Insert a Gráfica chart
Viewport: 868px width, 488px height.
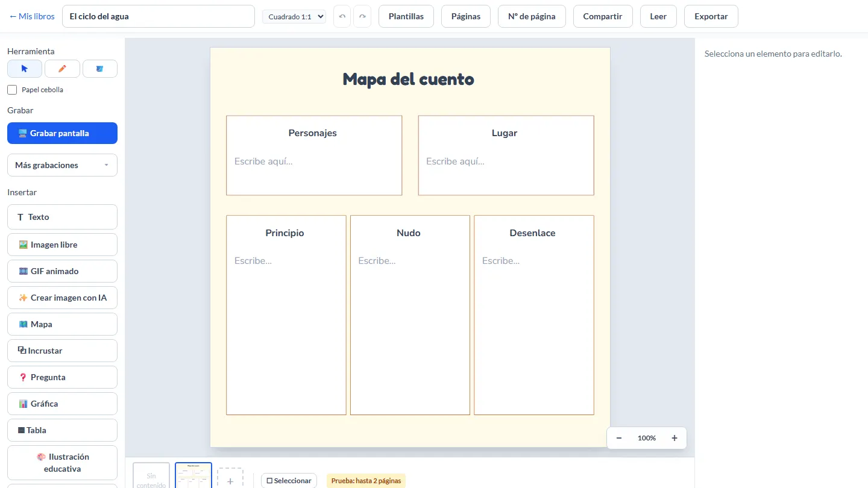pyautogui.click(x=62, y=404)
